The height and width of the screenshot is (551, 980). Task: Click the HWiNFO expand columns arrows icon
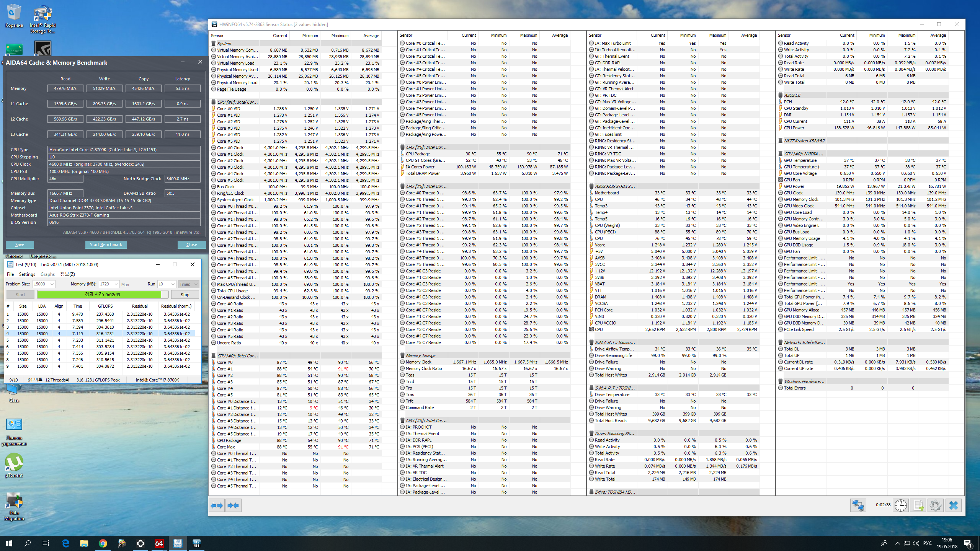[x=217, y=505]
